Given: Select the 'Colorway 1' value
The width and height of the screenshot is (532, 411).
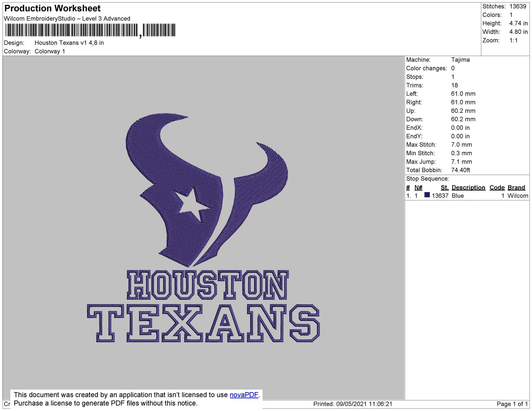Looking at the screenshot, I should point(50,51).
